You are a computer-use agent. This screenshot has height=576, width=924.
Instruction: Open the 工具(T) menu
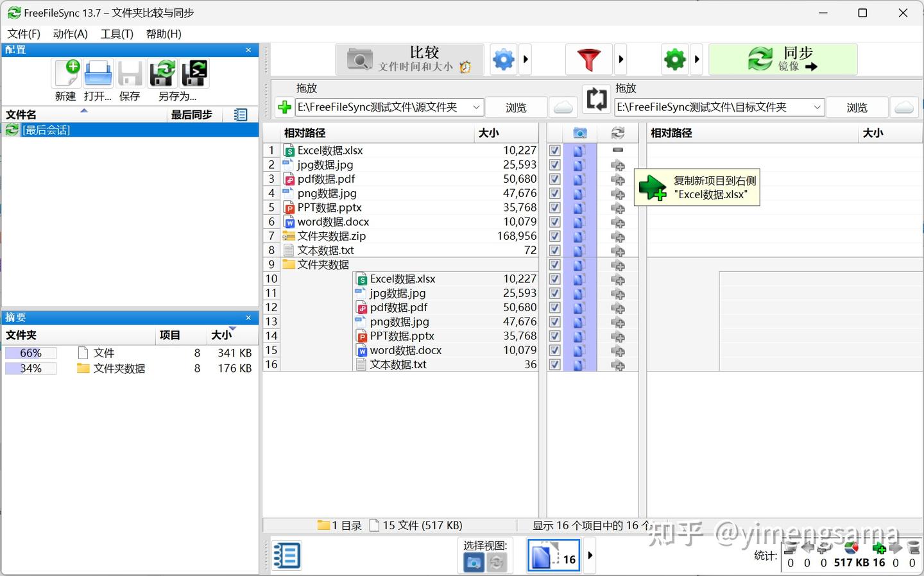pos(116,34)
